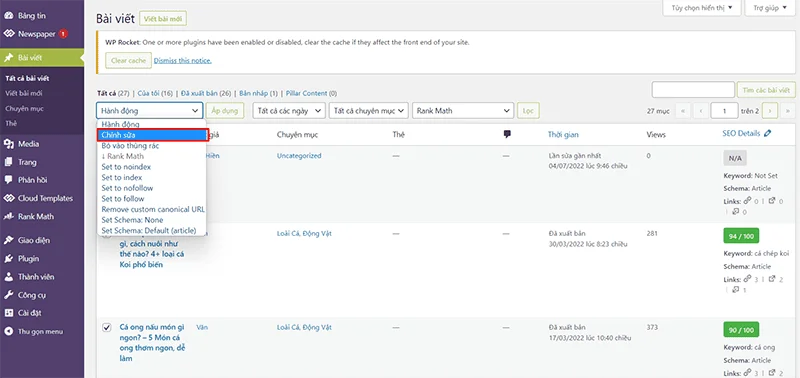Click the N/A SEO score badge
800x378 pixels.
(735, 159)
